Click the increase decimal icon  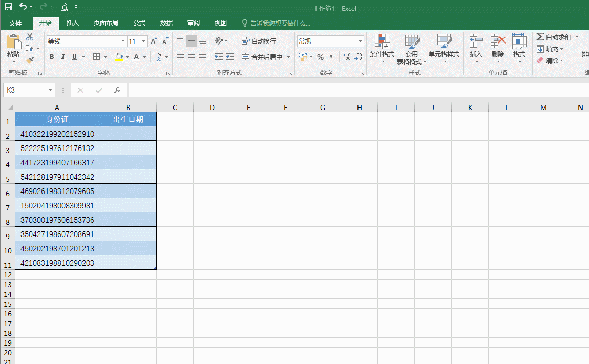click(347, 57)
